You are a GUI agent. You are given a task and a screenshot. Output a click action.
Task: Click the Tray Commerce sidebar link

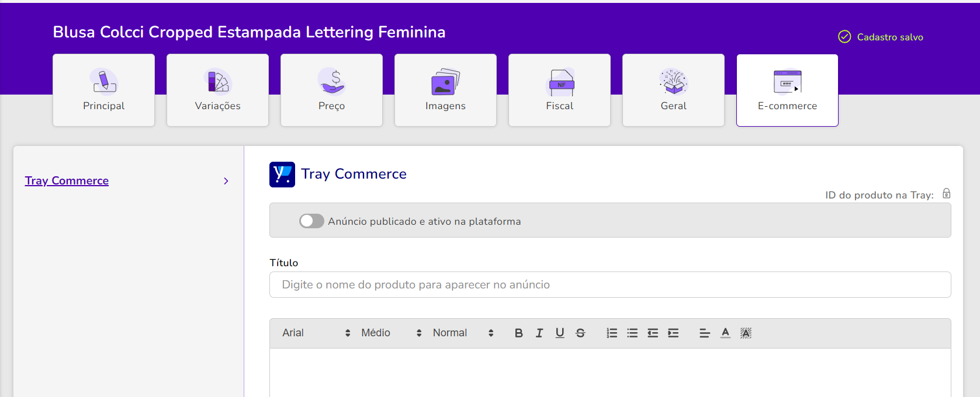pyautogui.click(x=67, y=180)
